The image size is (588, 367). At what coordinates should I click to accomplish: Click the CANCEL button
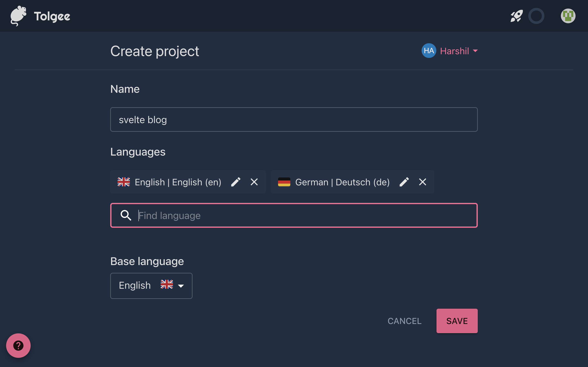pyautogui.click(x=404, y=321)
